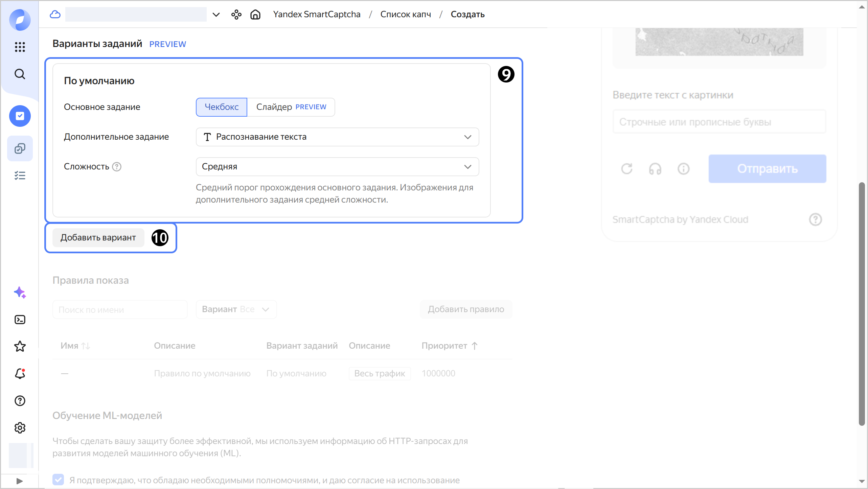Expand the Вариант Все filter dropdown

(x=236, y=309)
